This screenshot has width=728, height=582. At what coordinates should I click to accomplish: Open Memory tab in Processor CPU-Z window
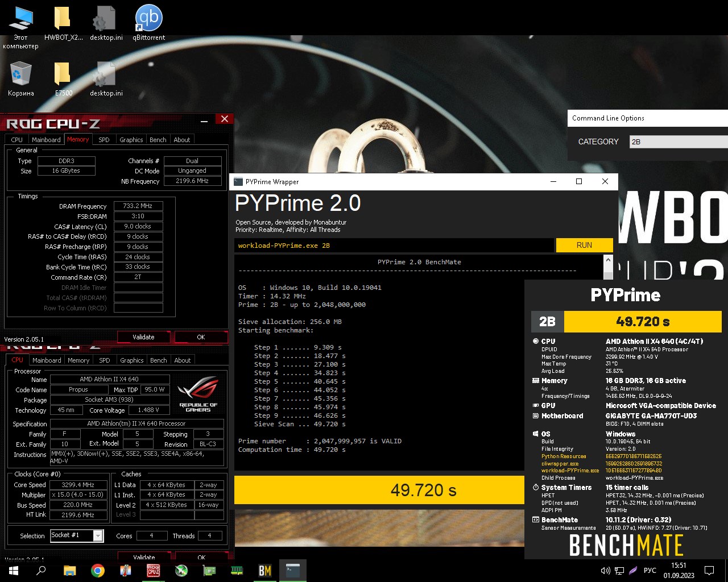[78, 360]
